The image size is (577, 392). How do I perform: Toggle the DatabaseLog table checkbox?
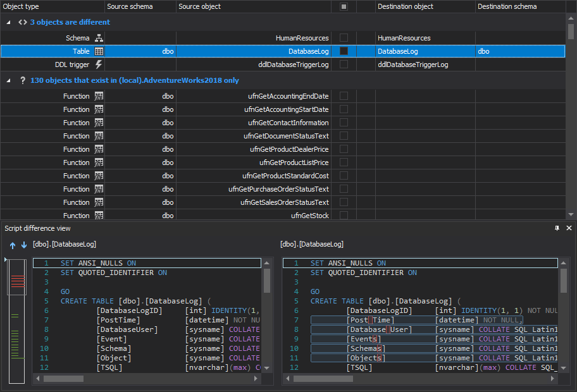click(x=344, y=51)
